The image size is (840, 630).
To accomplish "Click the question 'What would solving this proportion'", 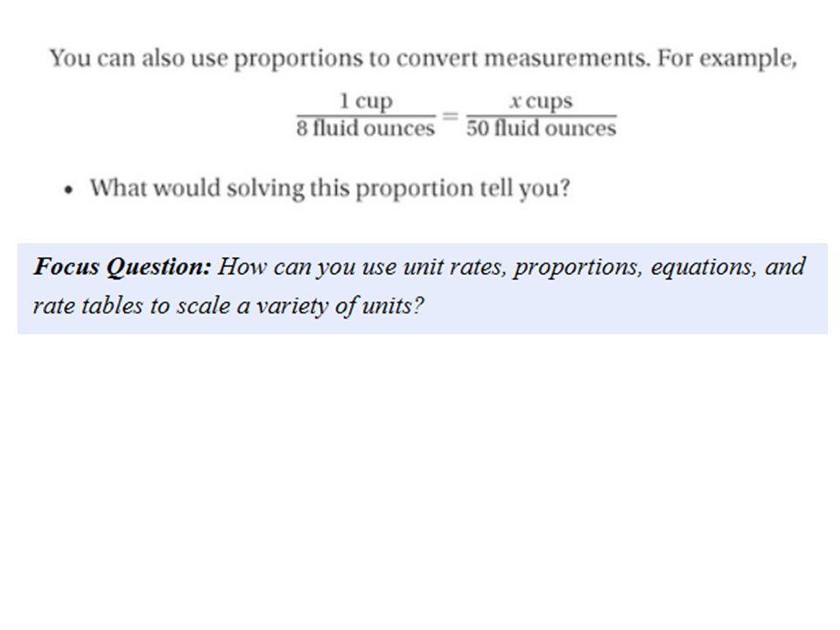I will (x=330, y=189).
